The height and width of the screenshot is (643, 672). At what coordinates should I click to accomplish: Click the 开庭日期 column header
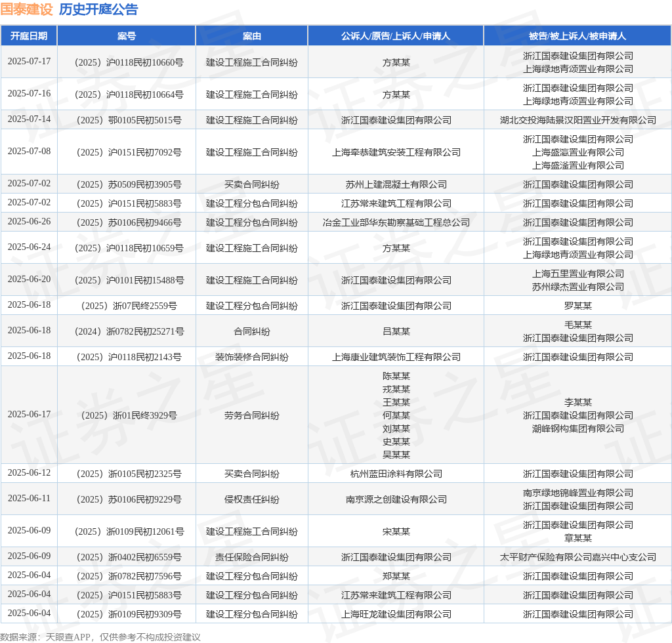[x=29, y=36]
